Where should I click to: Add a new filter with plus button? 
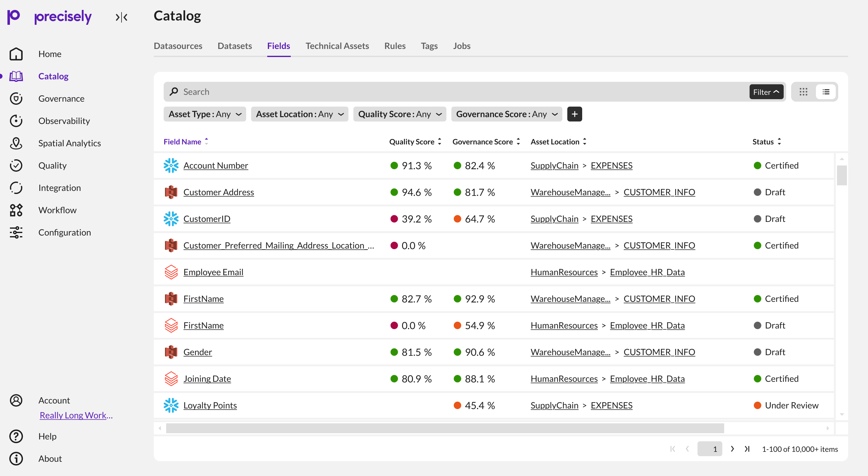574,114
